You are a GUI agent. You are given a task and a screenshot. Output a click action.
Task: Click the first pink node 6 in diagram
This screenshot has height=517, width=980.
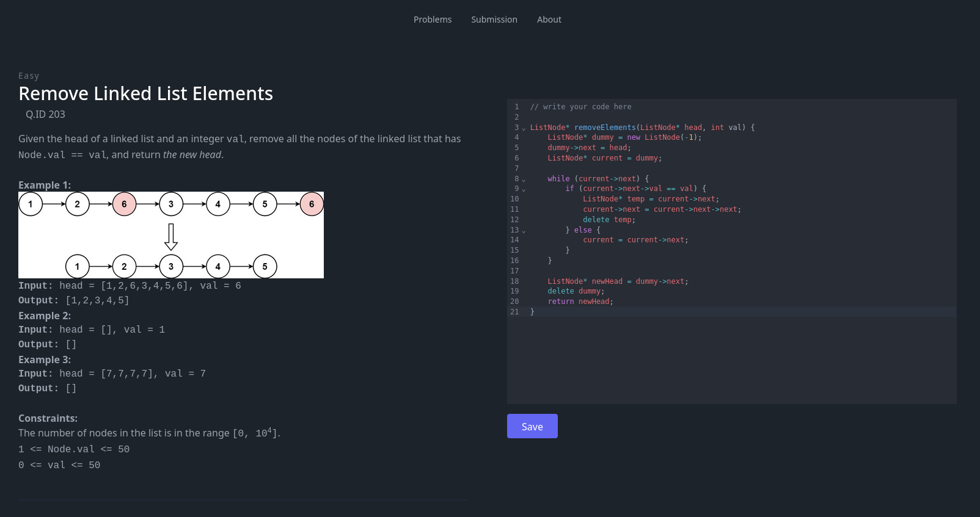click(124, 204)
